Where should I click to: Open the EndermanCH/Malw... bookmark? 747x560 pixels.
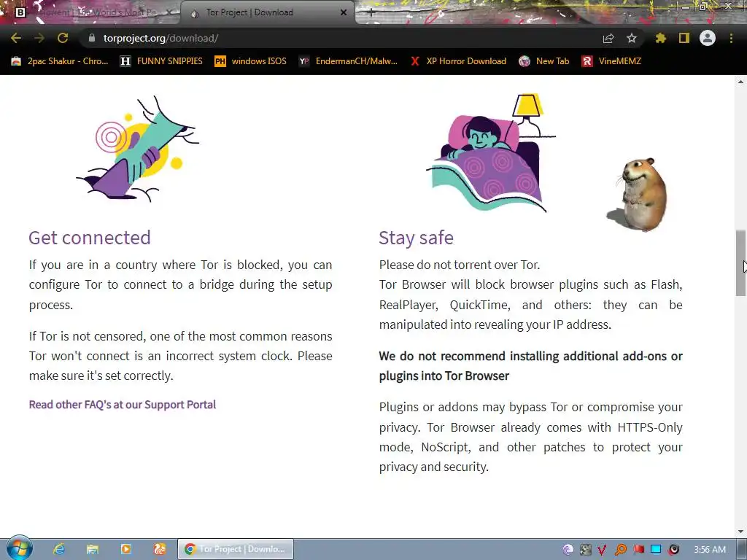pos(348,61)
